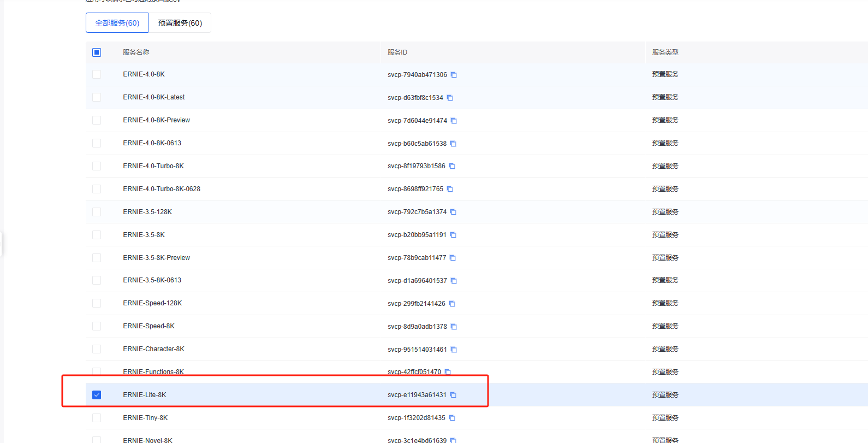The height and width of the screenshot is (443, 868).
Task: Check the ERNIE-4.0-Turbo-8K-0628 row checkbox
Action: click(97, 189)
